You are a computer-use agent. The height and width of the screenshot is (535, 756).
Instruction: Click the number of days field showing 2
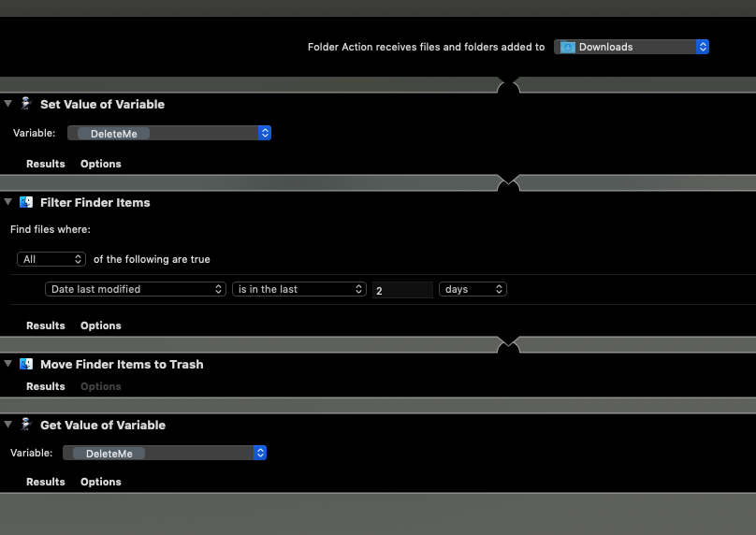coord(402,290)
